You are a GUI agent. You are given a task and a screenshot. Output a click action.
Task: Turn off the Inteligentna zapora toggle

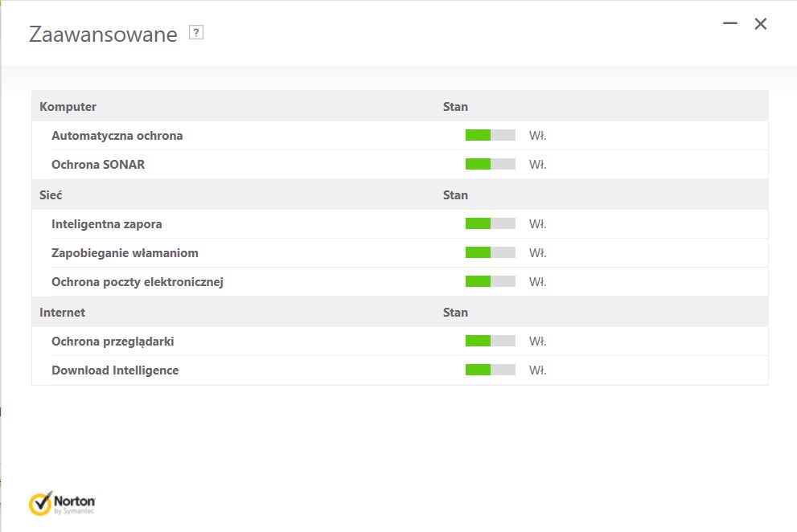click(x=490, y=224)
